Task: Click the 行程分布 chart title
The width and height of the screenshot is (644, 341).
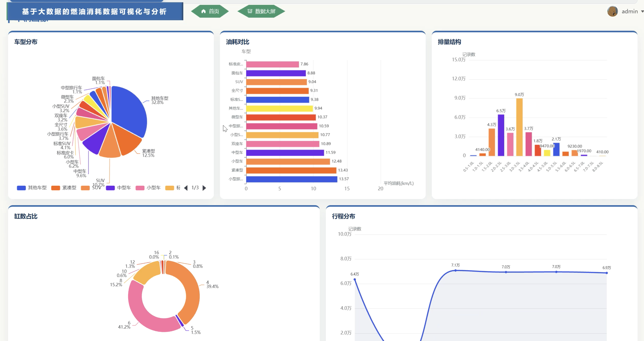Action: [343, 216]
